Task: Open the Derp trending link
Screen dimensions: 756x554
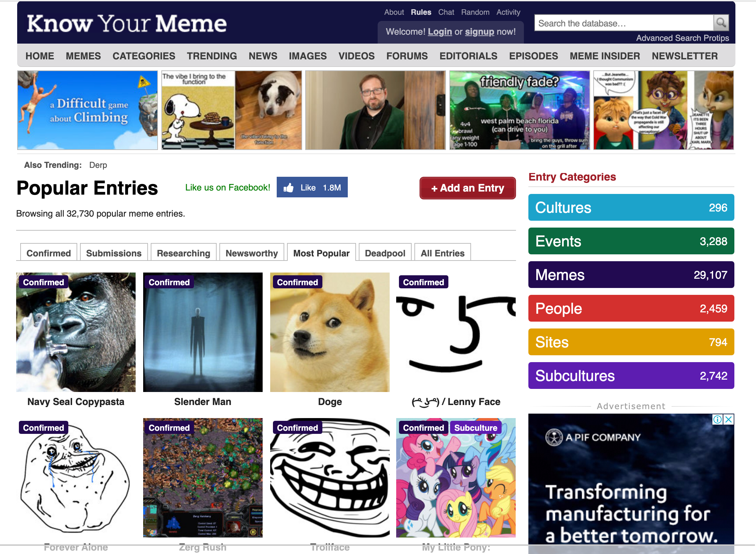Action: (x=98, y=165)
